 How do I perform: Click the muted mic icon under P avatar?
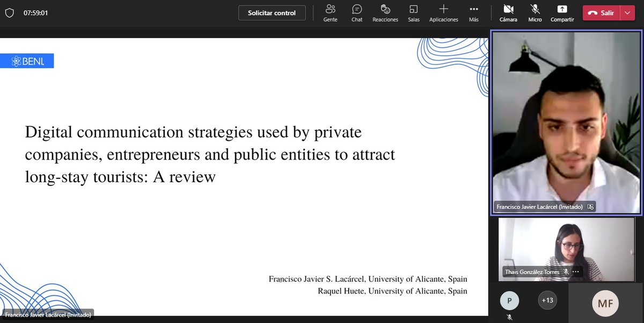pos(509,317)
